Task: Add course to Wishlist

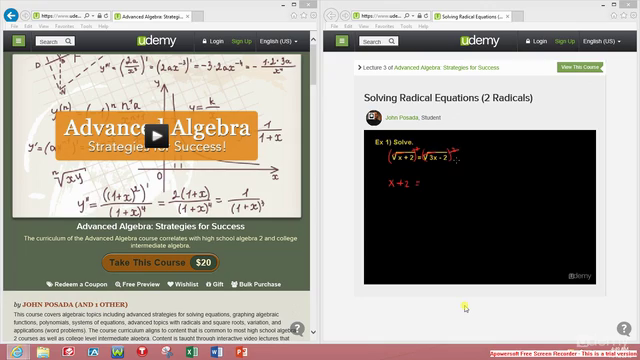Action: coord(183,284)
